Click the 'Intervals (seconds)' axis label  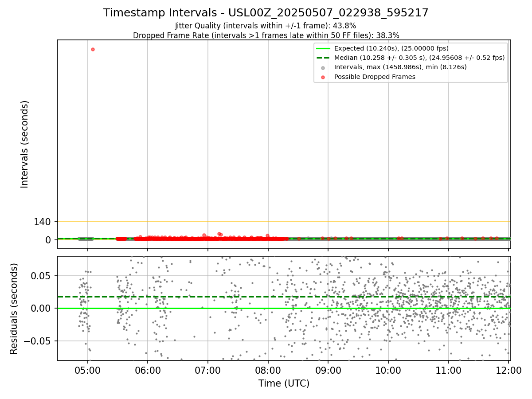[25, 144]
